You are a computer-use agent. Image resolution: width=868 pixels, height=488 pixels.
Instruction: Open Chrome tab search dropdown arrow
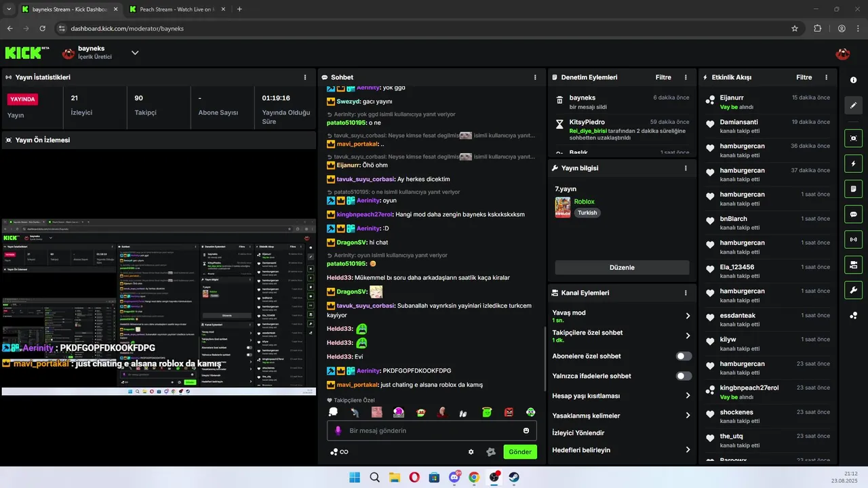(x=9, y=9)
